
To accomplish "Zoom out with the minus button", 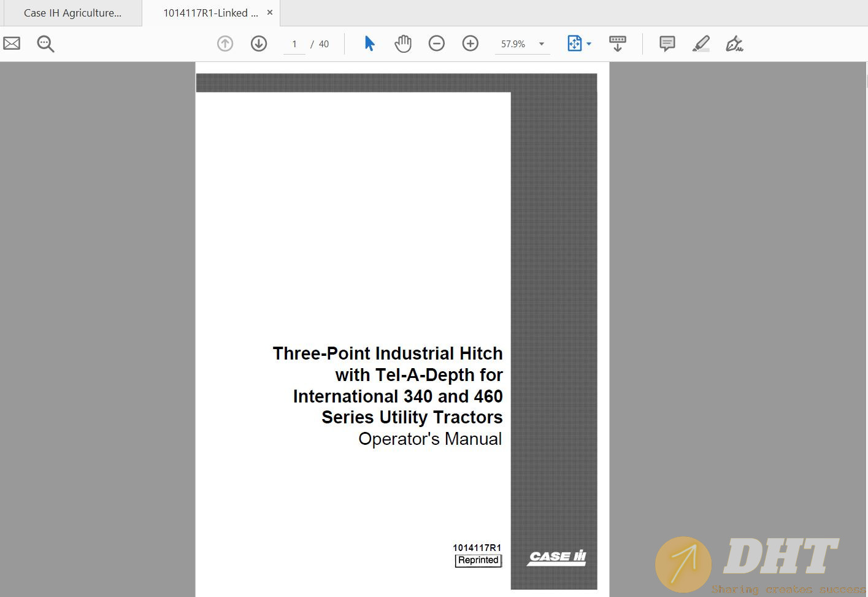I will pos(437,44).
